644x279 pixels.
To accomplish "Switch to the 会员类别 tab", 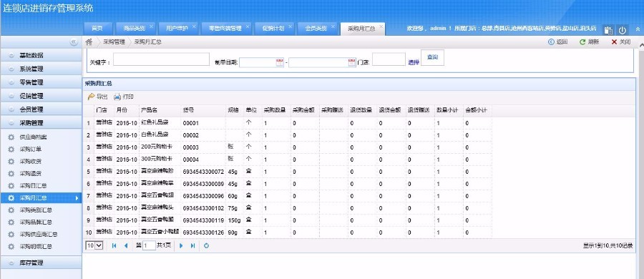I will 316,29.
